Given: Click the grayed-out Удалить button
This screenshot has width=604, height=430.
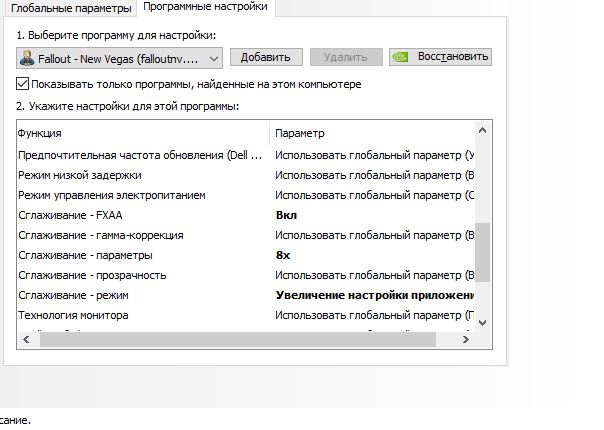Looking at the screenshot, I should pyautogui.click(x=346, y=57).
